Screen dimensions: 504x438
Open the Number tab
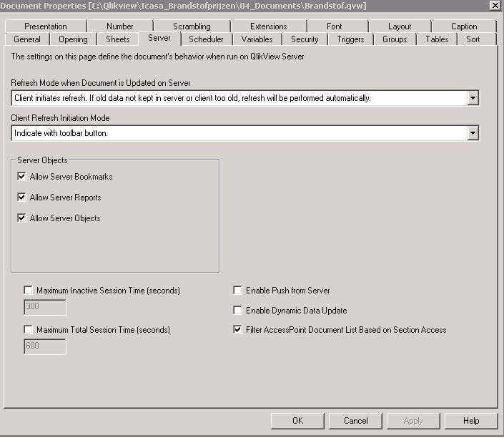pyautogui.click(x=120, y=26)
